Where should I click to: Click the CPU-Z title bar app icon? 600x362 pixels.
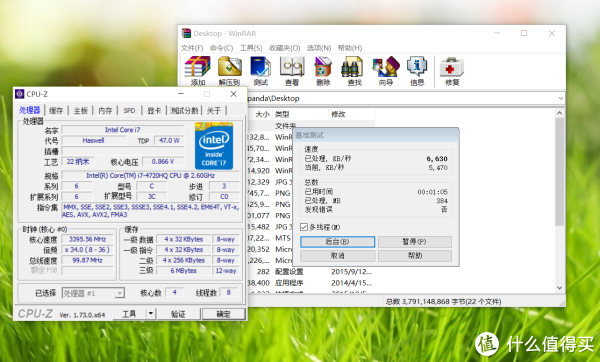point(20,94)
